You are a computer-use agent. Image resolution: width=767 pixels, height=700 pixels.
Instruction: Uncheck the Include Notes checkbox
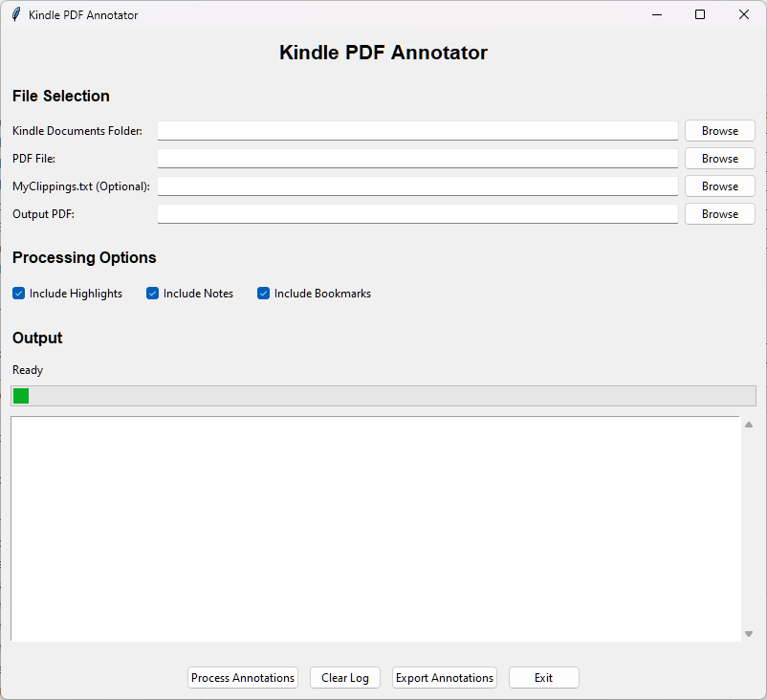tap(153, 294)
